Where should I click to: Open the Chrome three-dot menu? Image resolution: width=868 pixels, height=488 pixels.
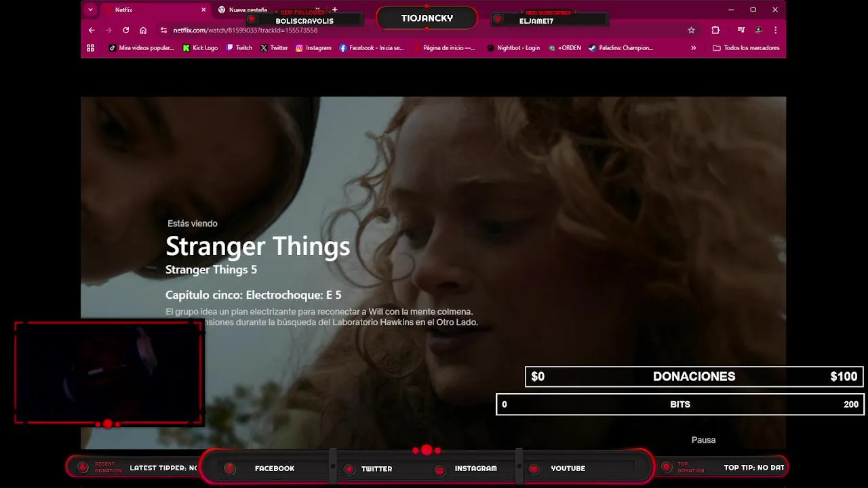pos(775,30)
